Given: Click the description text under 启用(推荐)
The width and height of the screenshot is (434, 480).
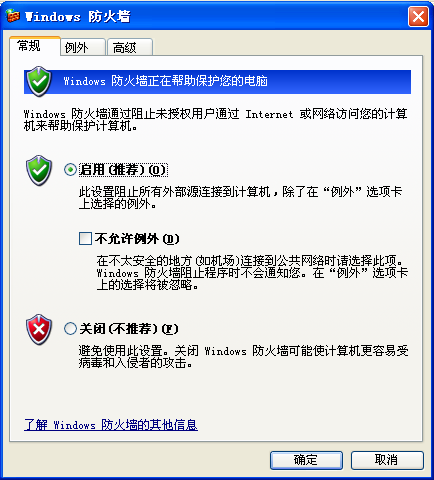Looking at the screenshot, I should (x=240, y=198).
